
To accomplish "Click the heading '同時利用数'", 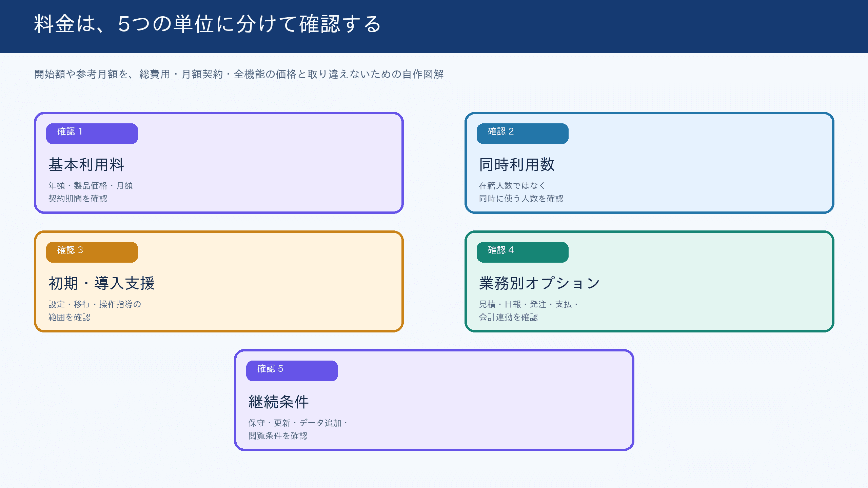I will click(x=517, y=165).
